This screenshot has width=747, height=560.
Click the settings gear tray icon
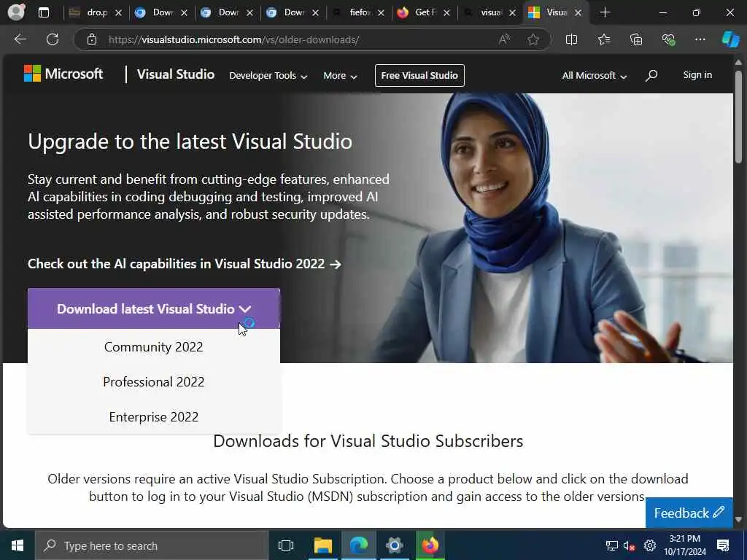(x=650, y=545)
